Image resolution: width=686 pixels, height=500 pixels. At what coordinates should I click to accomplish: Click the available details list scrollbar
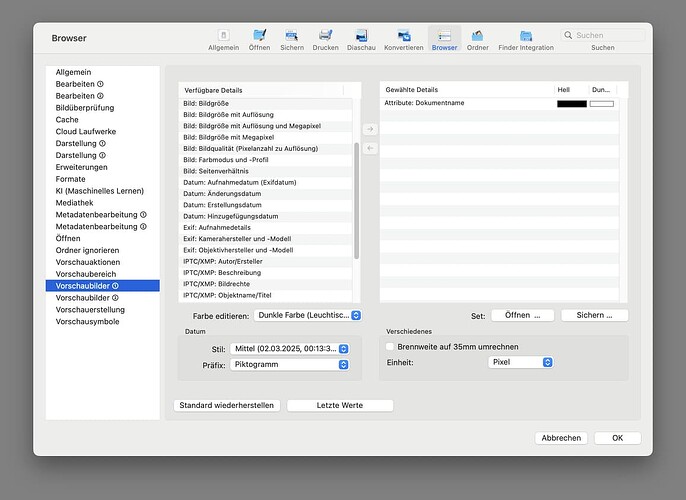click(x=357, y=200)
